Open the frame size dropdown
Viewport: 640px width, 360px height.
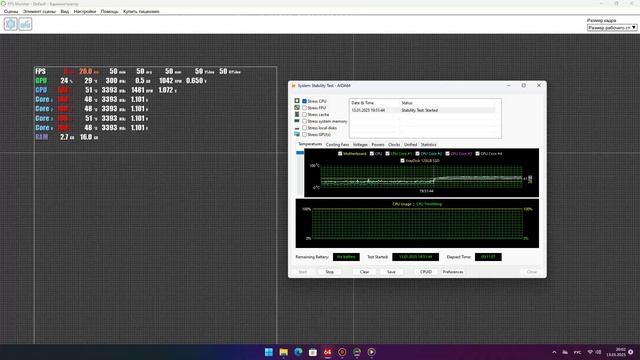[612, 27]
